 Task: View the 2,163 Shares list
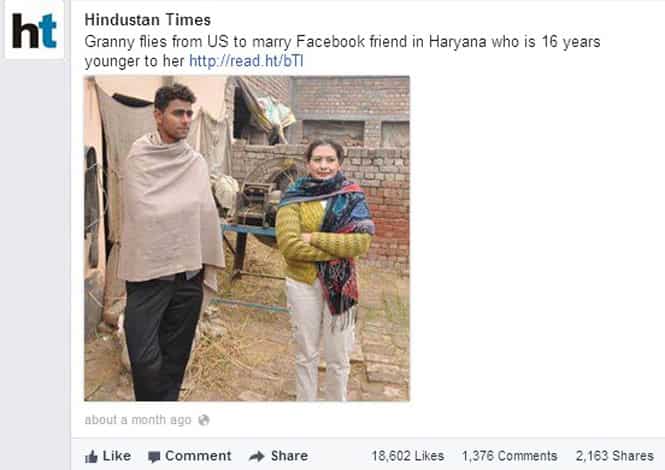(x=615, y=456)
